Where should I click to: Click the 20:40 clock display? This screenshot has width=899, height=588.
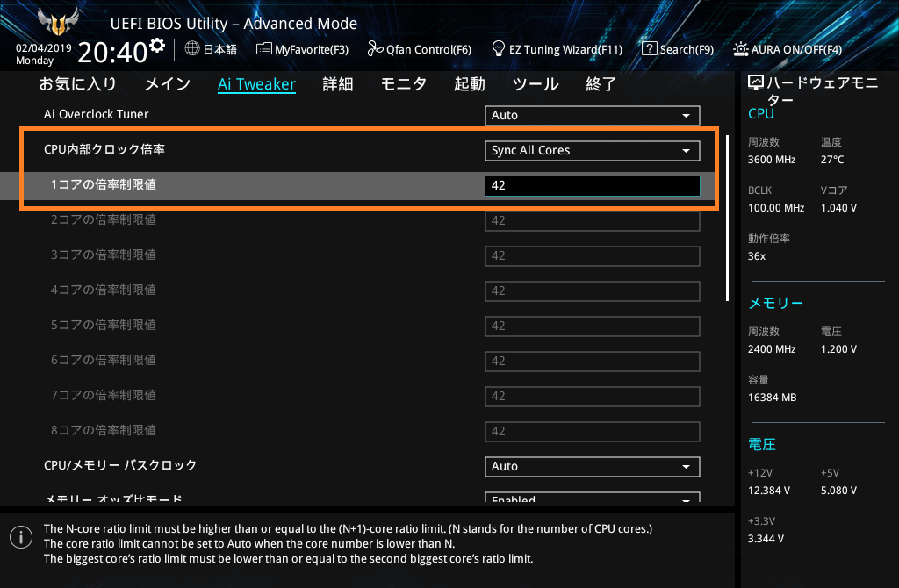(x=112, y=53)
